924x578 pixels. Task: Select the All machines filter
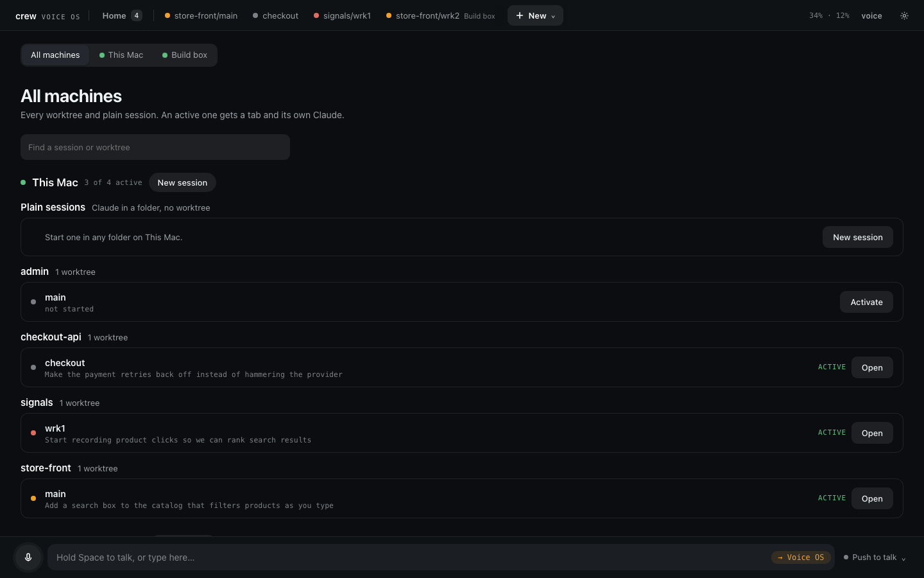click(x=55, y=55)
